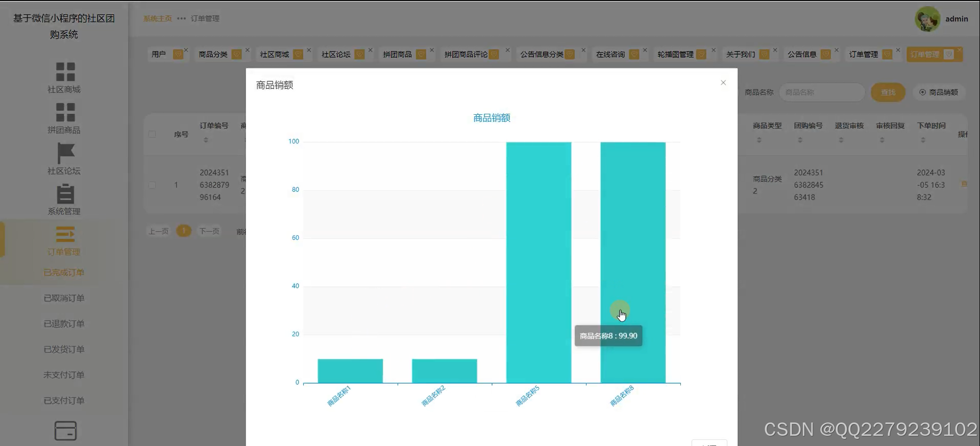Viewport: 980px width, 446px height.
Task: Sort the 团购编号 column
Action: 800,140
